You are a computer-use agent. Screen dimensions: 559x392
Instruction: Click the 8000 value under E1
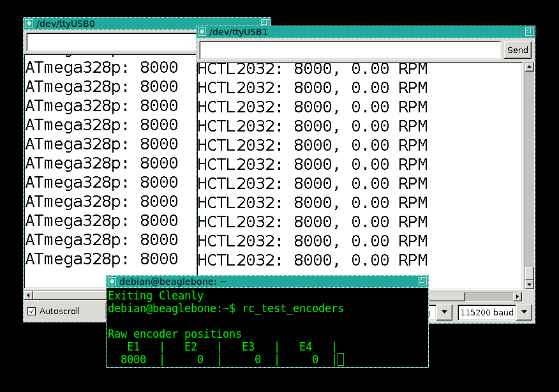click(x=133, y=359)
